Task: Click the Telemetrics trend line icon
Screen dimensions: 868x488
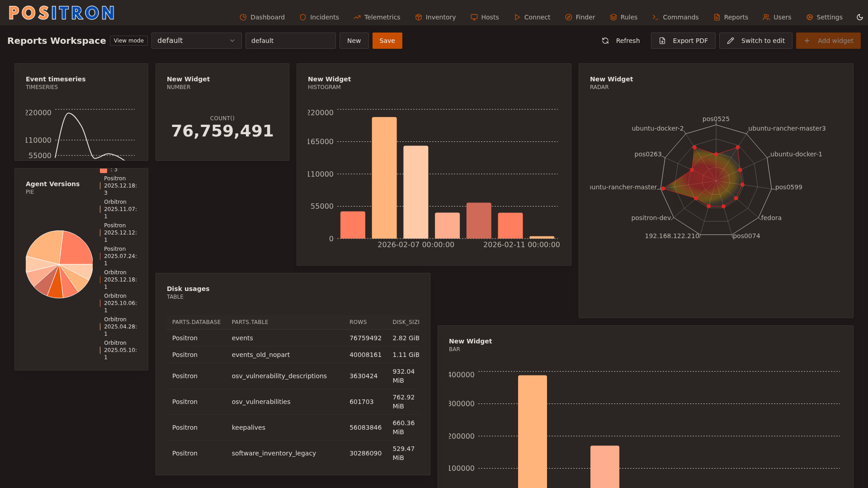Action: coord(357,17)
